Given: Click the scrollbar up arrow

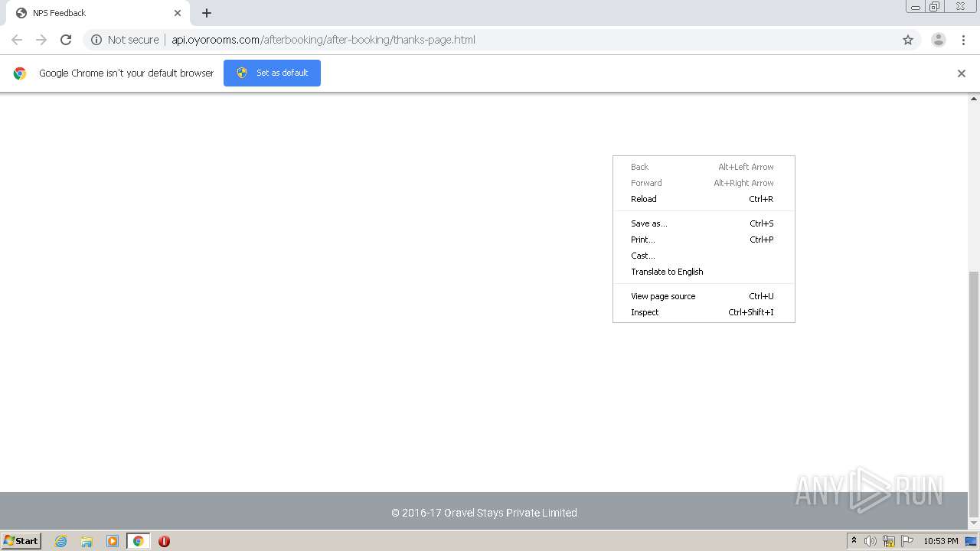Looking at the screenshot, I should click(x=974, y=99).
